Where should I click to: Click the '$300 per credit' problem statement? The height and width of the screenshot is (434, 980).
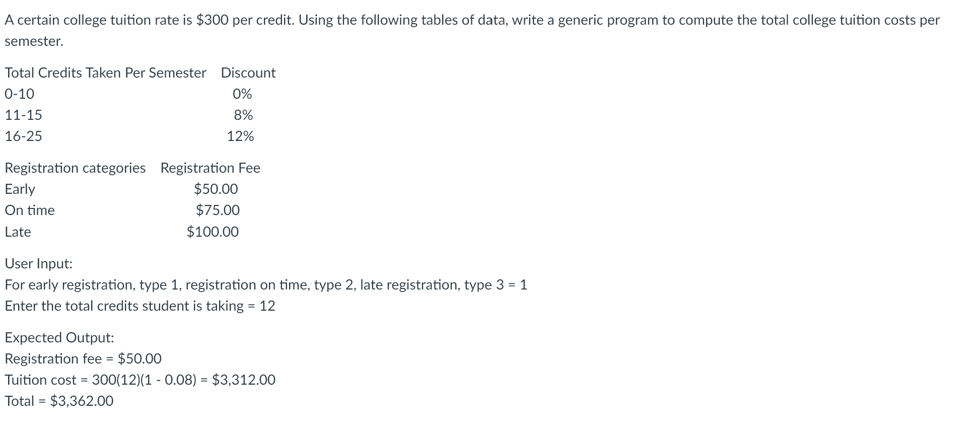[x=472, y=31]
